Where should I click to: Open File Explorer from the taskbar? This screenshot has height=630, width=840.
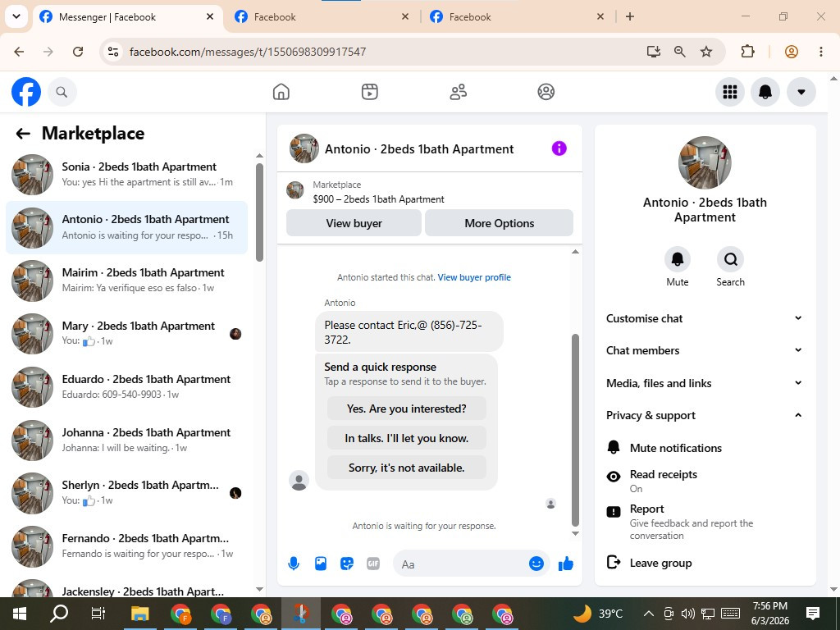click(140, 614)
